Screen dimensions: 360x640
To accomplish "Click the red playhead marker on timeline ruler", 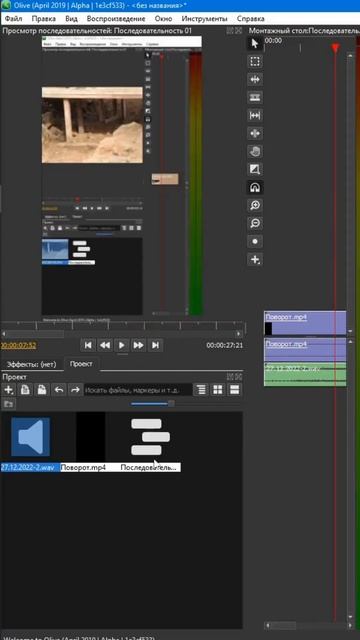I will coord(335,48).
